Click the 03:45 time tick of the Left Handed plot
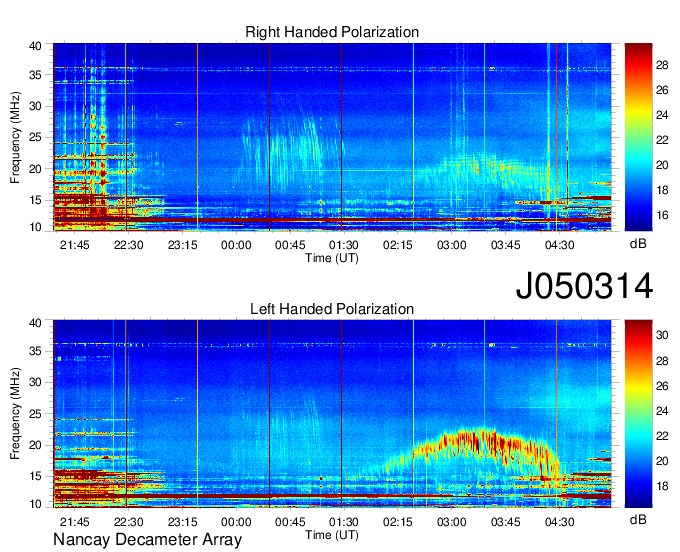 (505, 522)
